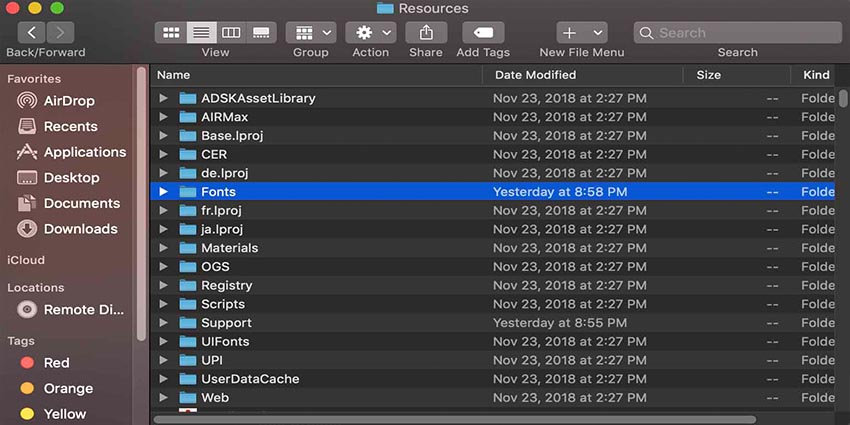
Task: Expand the ADSKAssetLibrary folder triangle
Action: [x=164, y=98]
